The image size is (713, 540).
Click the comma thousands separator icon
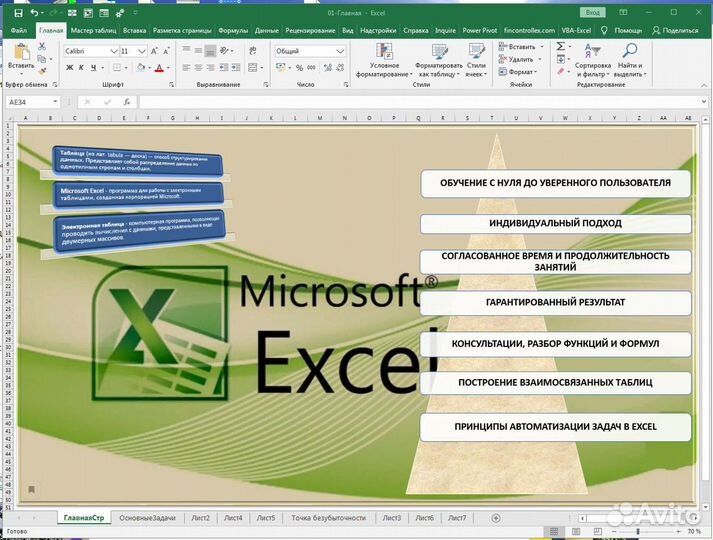pos(311,68)
